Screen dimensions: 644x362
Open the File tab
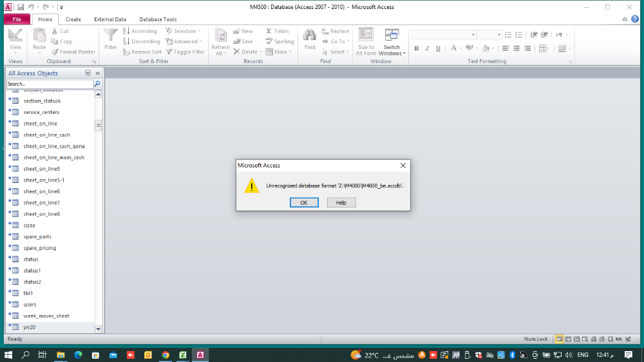pyautogui.click(x=17, y=19)
